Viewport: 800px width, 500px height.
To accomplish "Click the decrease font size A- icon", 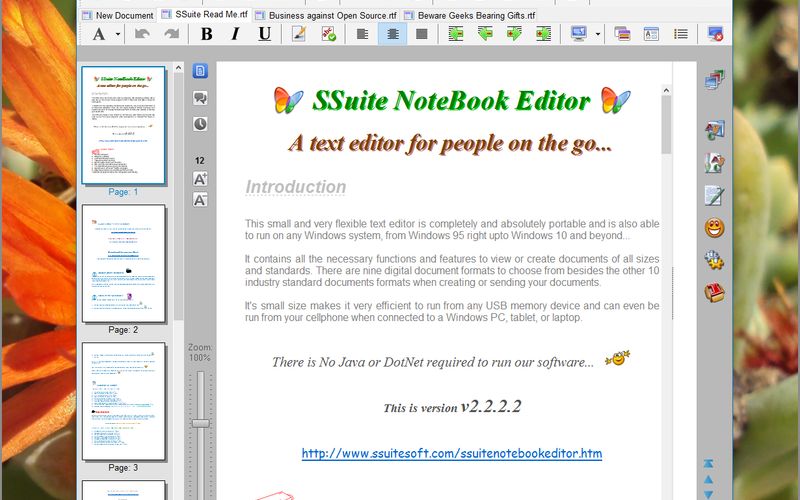I will pyautogui.click(x=200, y=199).
